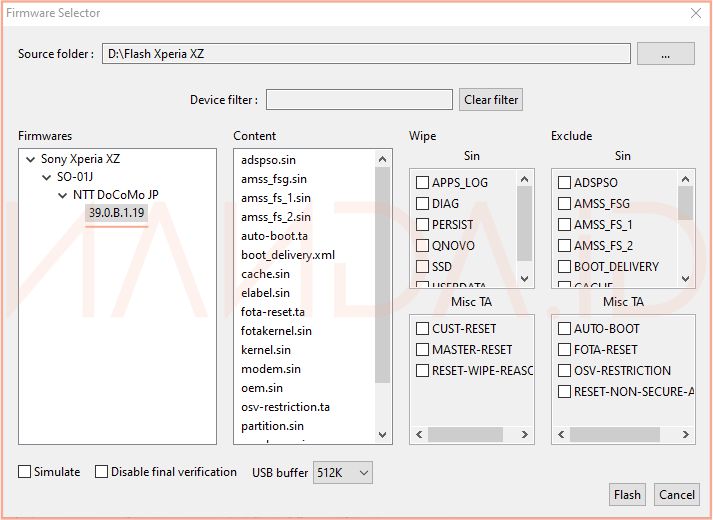
Task: Check APPS_LOG in the Wipe list
Action: tap(423, 183)
